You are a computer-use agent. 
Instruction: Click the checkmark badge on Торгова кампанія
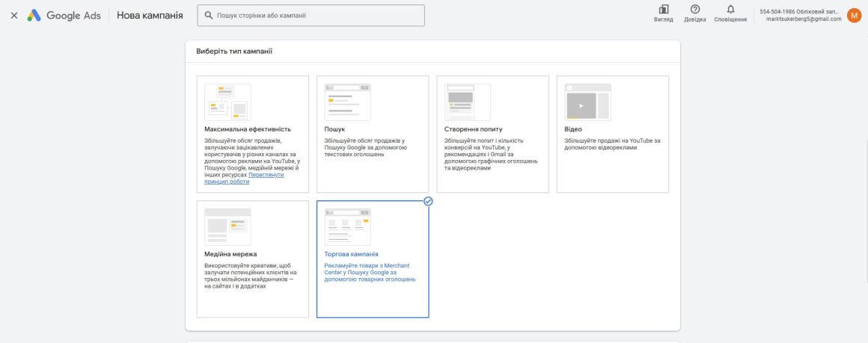[x=428, y=201]
